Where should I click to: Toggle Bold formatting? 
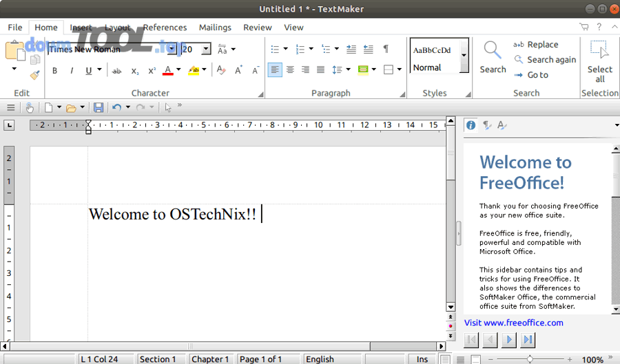(x=55, y=70)
